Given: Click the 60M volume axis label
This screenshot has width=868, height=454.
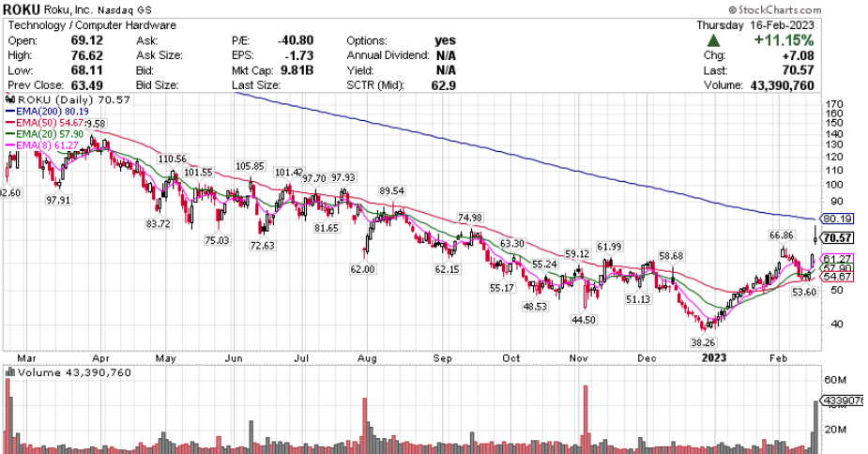Looking at the screenshot, I should (x=834, y=380).
